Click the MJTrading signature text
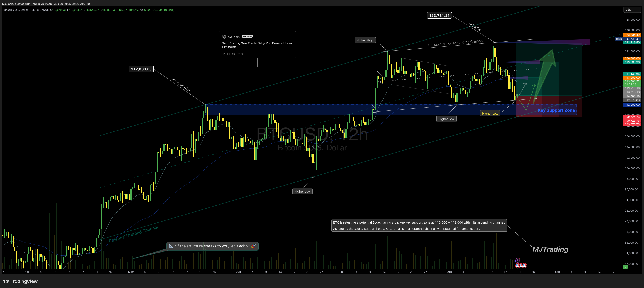 (x=550, y=249)
